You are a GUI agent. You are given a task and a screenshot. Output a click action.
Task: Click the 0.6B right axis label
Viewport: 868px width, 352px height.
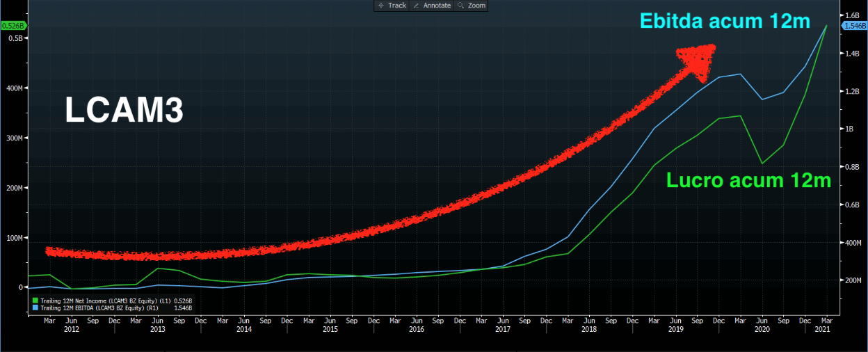coord(852,205)
